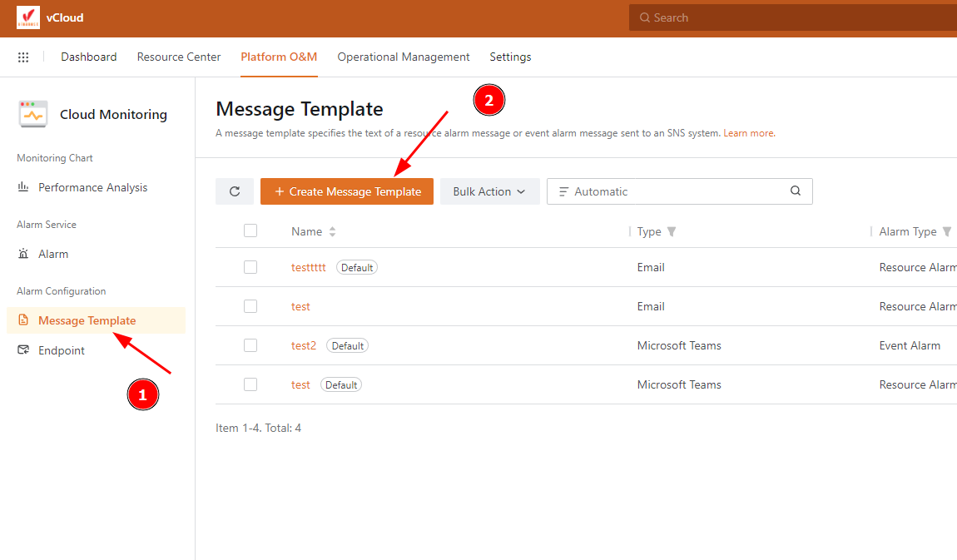Check the box for testtttt row

point(250,267)
